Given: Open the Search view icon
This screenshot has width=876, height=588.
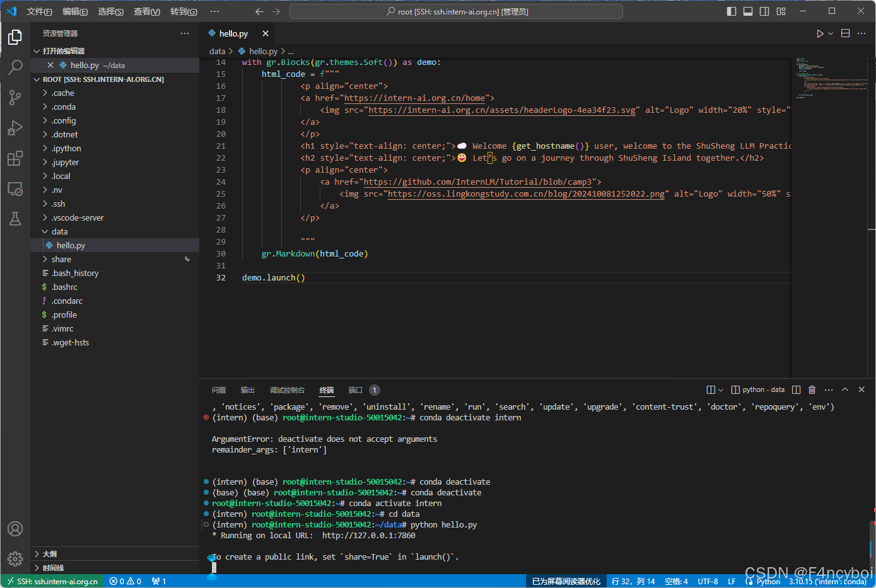Looking at the screenshot, I should tap(15, 67).
